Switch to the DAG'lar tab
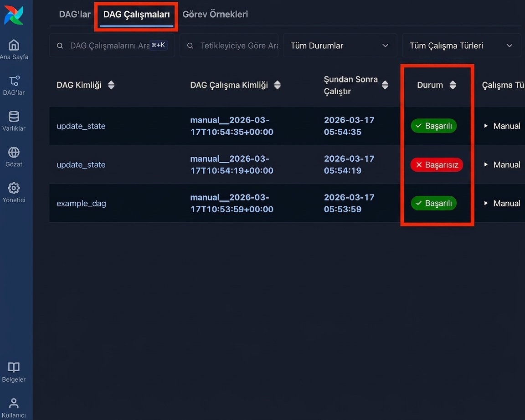This screenshot has height=420, width=525. 75,15
